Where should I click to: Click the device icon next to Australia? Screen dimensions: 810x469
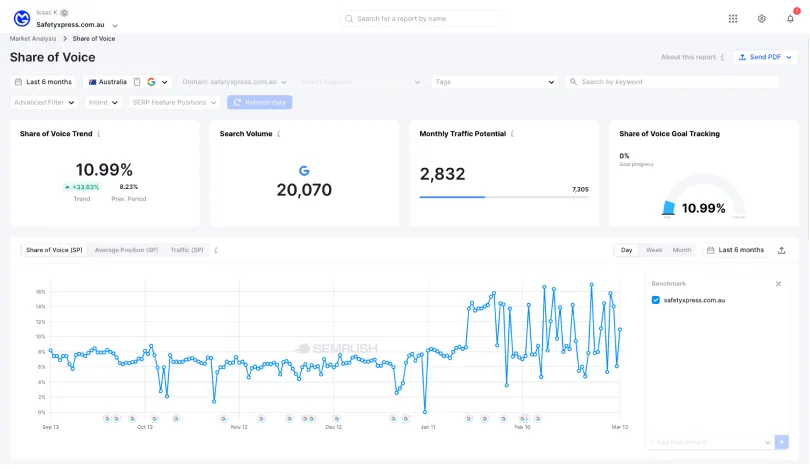point(137,82)
